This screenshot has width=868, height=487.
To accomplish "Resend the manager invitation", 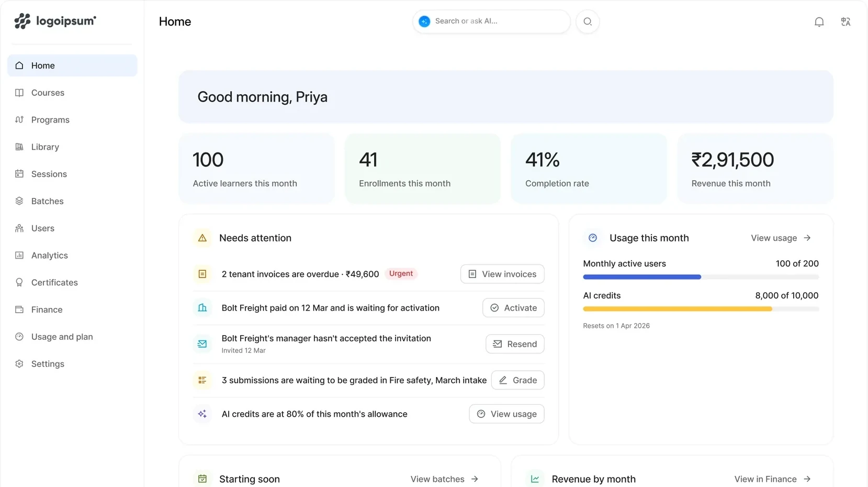I will [x=515, y=344].
